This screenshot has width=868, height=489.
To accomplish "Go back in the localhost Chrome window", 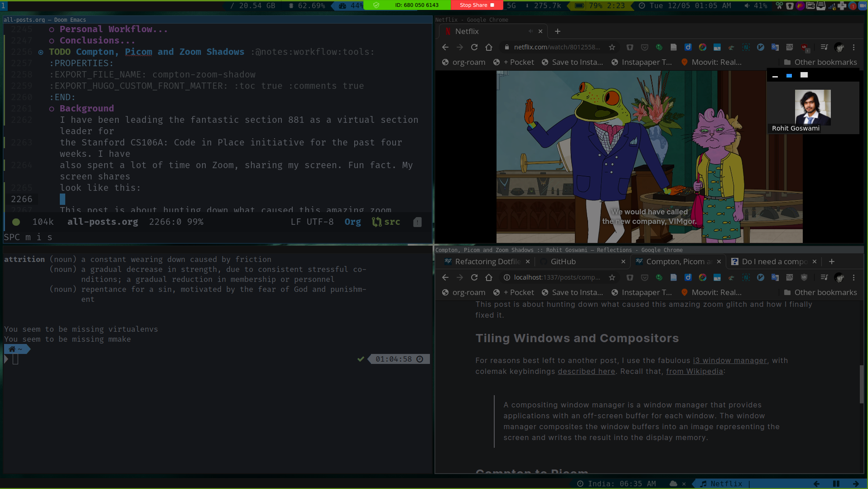I will pos(445,277).
